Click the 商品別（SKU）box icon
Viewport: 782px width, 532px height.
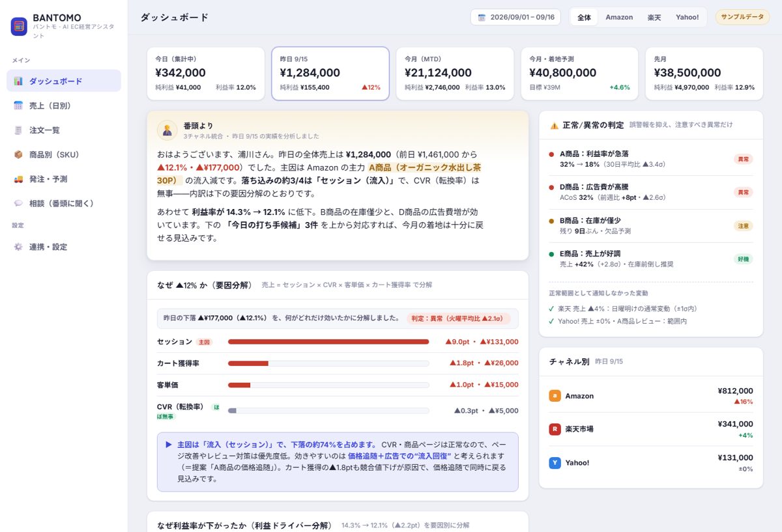coord(18,154)
